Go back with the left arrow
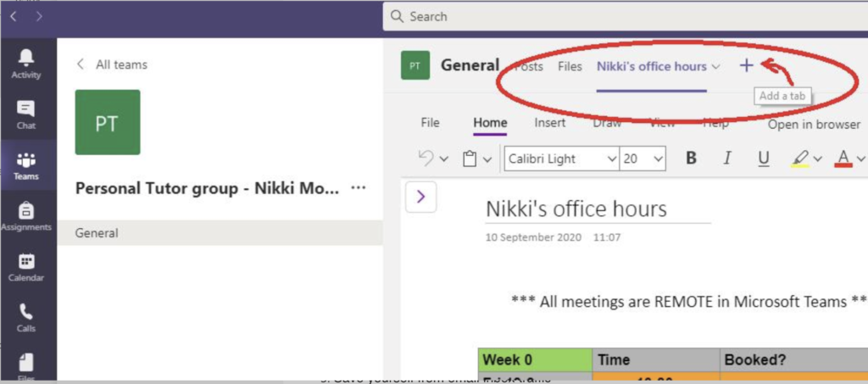Image resolution: width=868 pixels, height=384 pixels. click(14, 17)
